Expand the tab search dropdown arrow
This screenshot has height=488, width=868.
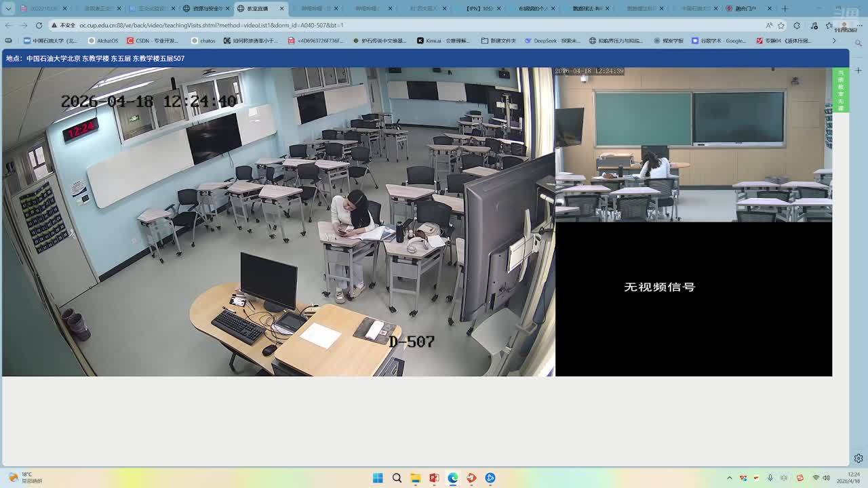click(8, 9)
